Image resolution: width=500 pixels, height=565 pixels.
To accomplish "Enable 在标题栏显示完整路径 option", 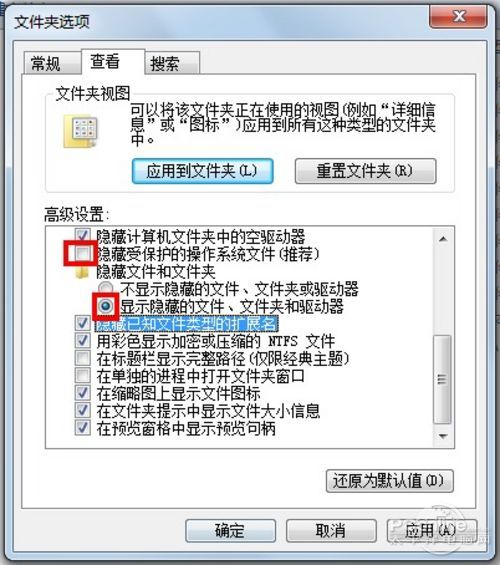I will click(82, 358).
